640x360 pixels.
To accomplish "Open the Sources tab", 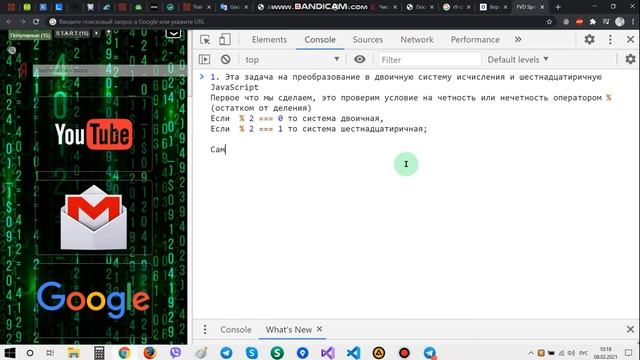I will [368, 40].
